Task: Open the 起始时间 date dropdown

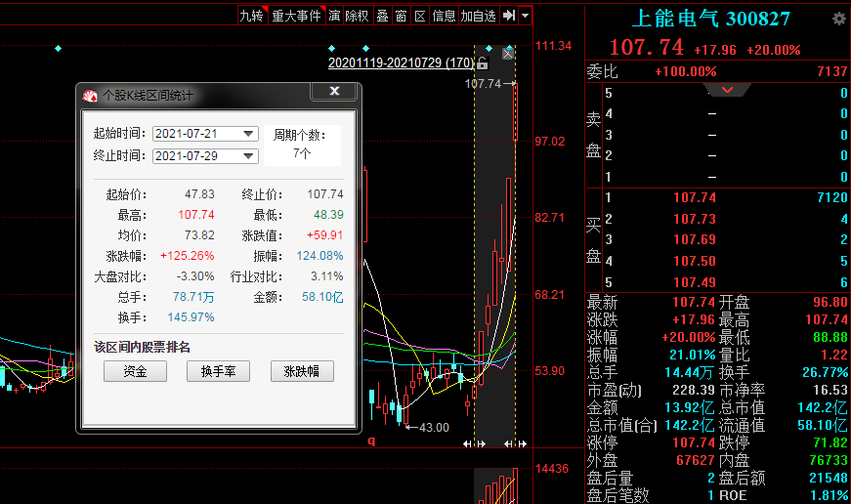Action: tap(248, 134)
